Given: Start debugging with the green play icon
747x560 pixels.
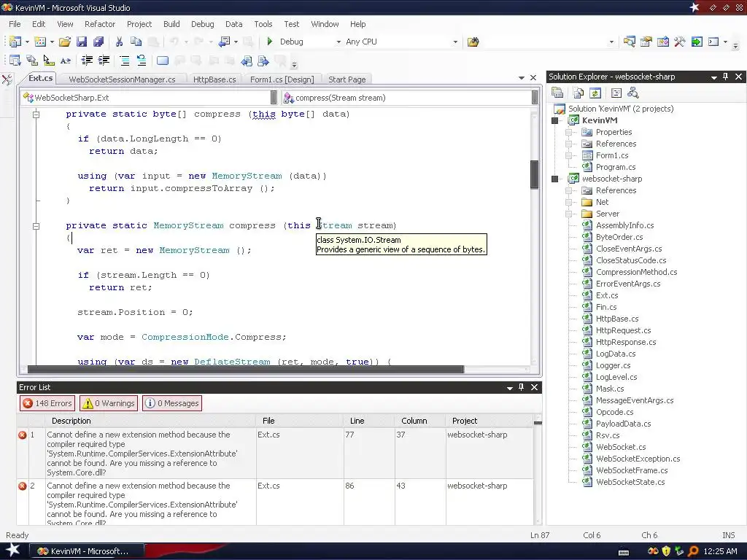Looking at the screenshot, I should tap(270, 42).
